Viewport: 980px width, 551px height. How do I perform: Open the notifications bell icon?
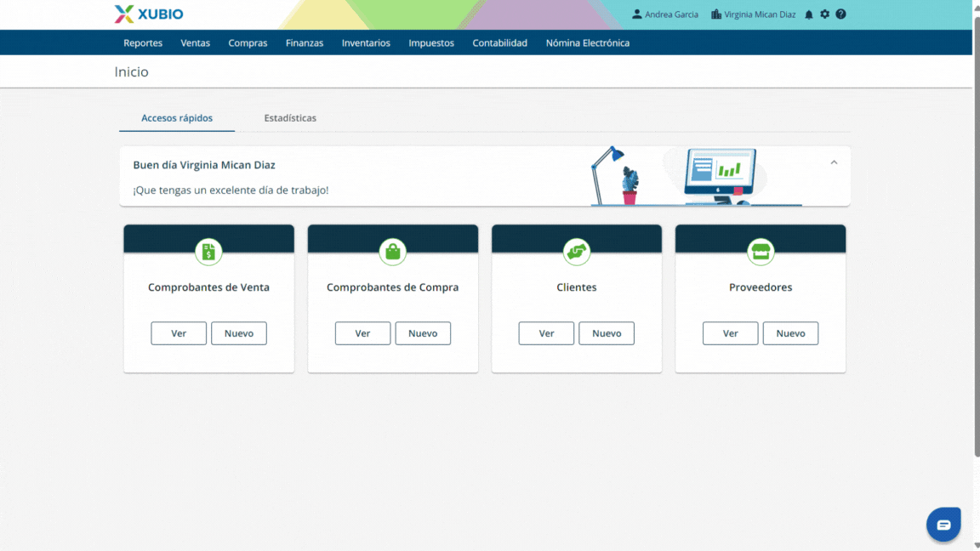pos(809,14)
